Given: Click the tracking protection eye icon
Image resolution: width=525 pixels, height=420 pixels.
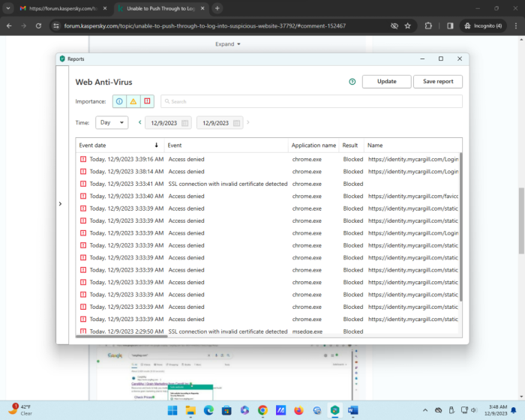Looking at the screenshot, I should tap(394, 25).
